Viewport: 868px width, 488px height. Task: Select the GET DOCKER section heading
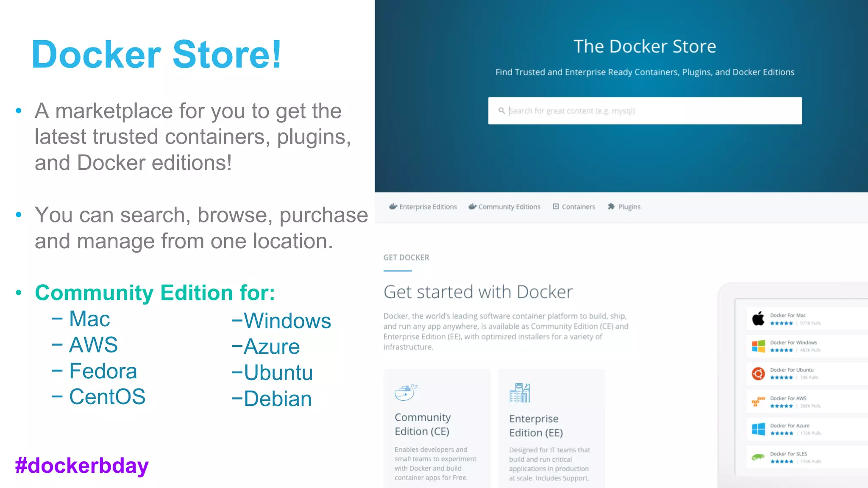406,258
